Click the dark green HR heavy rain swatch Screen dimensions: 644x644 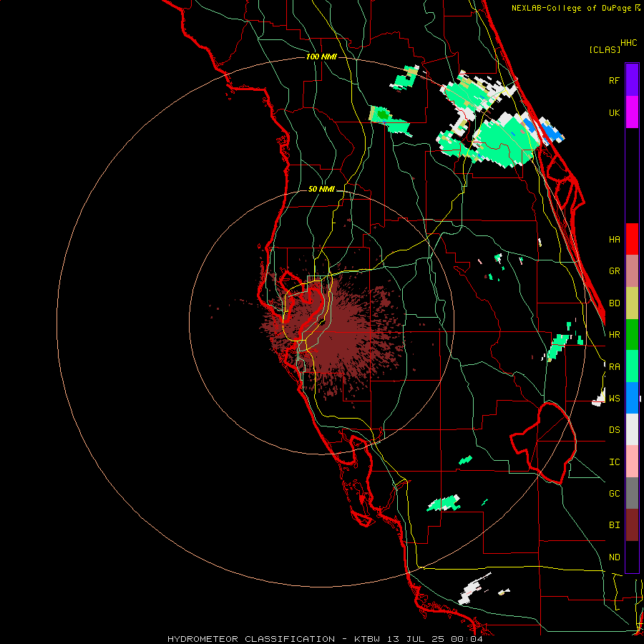[632, 335]
